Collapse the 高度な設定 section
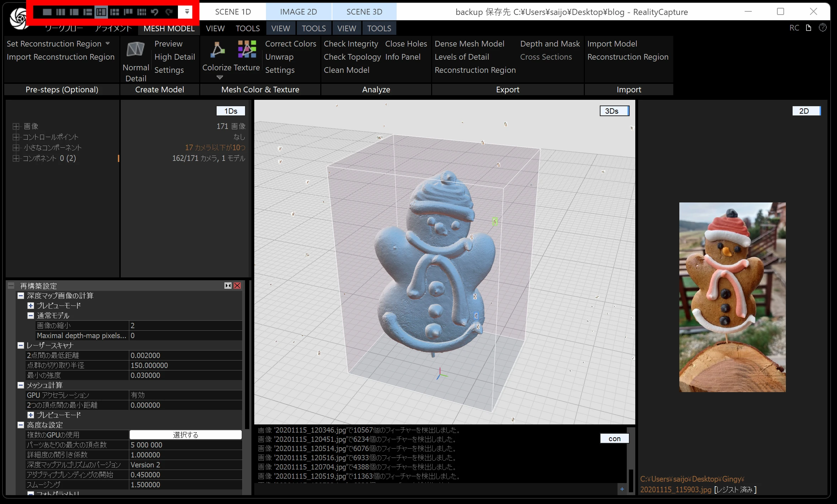Viewport: 837px width, 504px height. click(21, 425)
